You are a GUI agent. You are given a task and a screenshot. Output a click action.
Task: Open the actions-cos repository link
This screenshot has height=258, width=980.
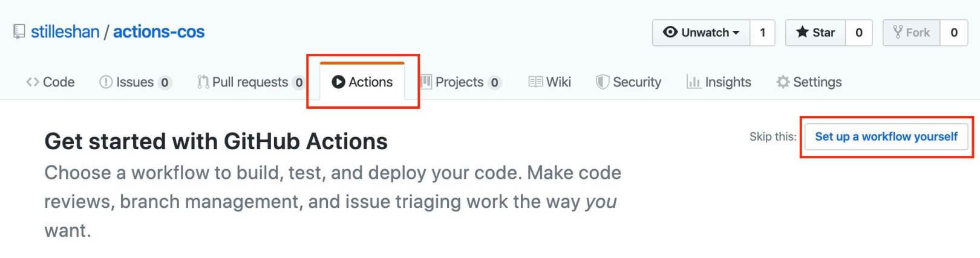click(159, 31)
